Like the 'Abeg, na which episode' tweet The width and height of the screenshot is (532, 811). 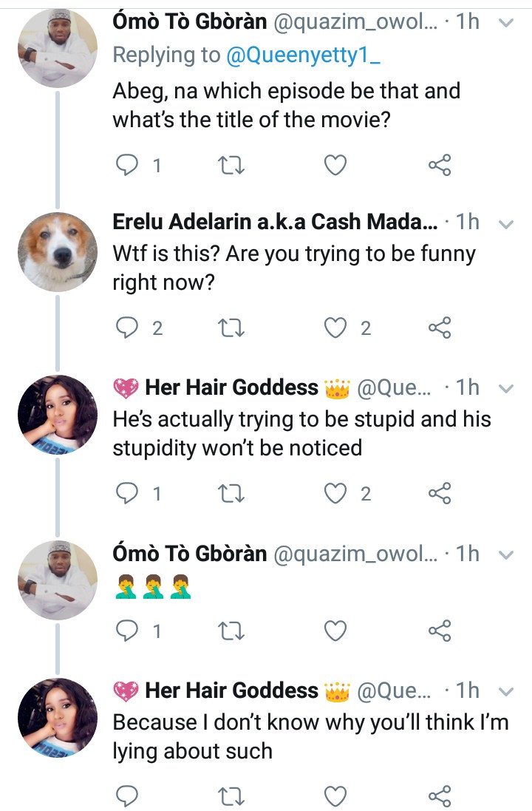336,165
